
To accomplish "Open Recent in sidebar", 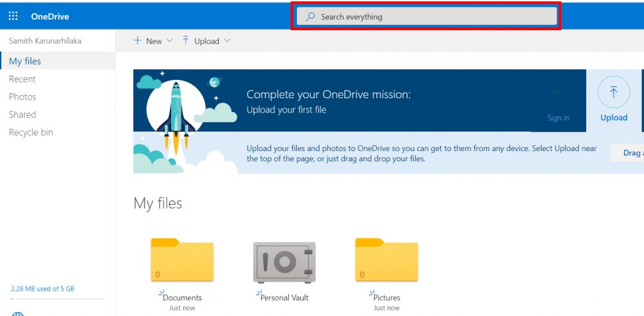I will pos(22,79).
